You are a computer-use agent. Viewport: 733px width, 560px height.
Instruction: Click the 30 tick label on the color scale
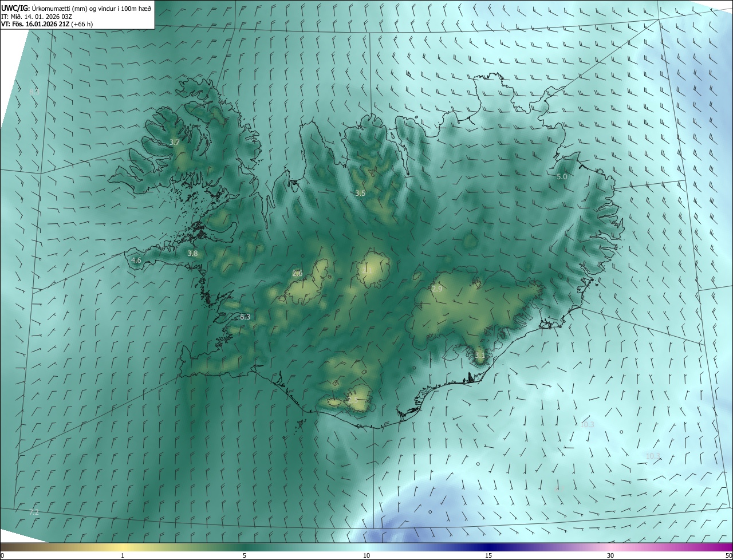[610, 555]
